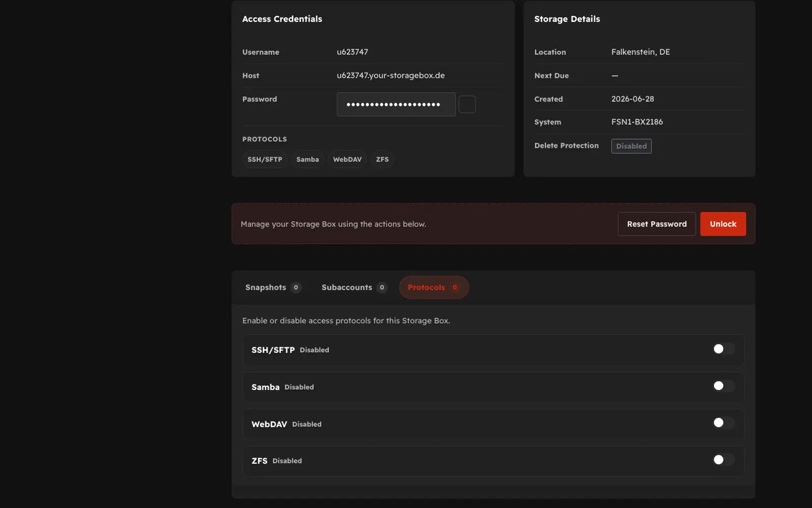Image resolution: width=812 pixels, height=508 pixels.
Task: Click the host address u623747.your-storagebox.de
Action: [391, 75]
